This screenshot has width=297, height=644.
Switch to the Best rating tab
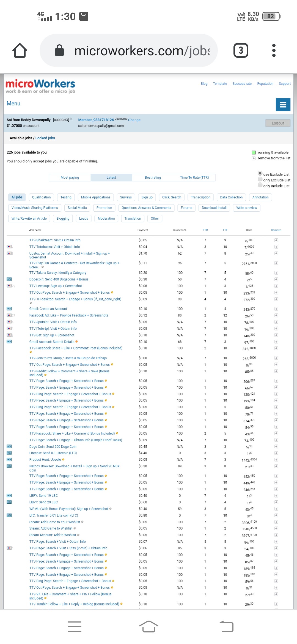point(153,178)
